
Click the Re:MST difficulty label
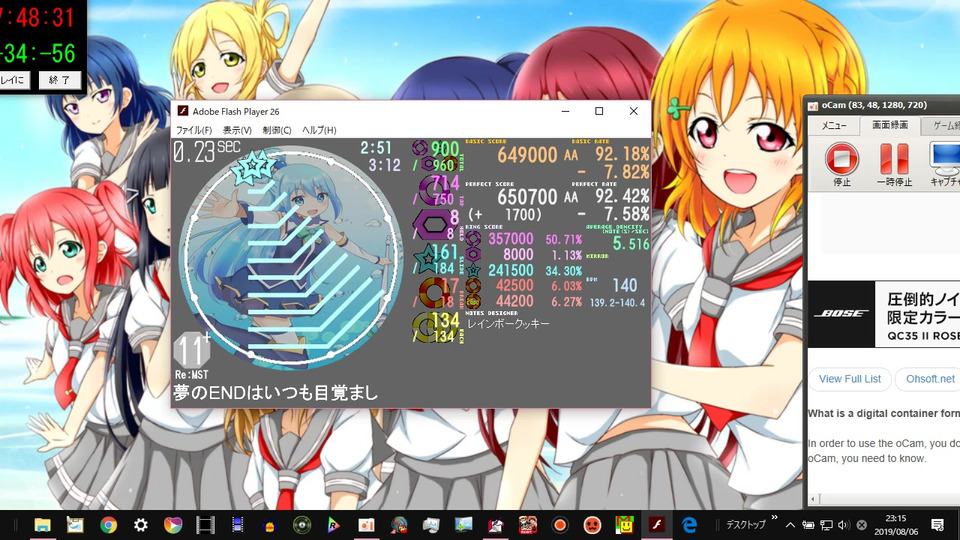point(192,375)
